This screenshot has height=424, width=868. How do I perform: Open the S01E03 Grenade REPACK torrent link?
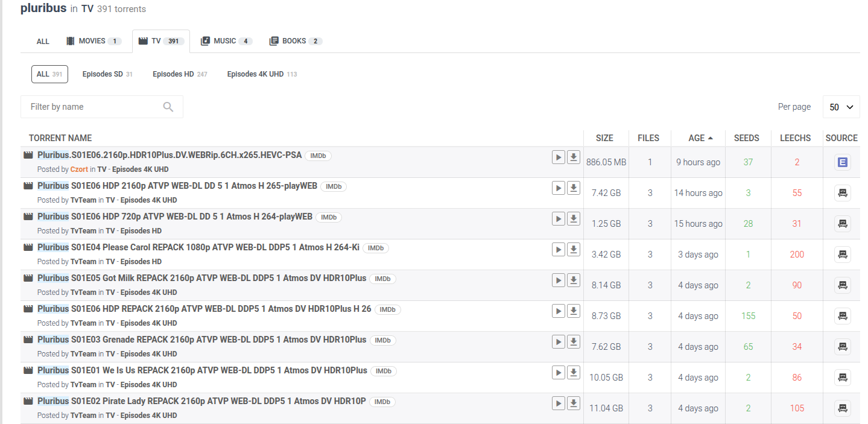tap(202, 340)
